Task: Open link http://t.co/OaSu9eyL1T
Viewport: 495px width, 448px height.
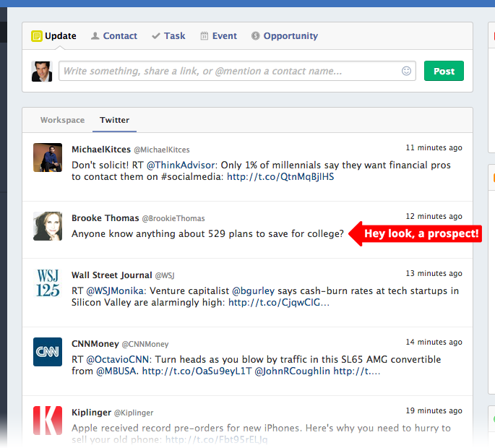Action: point(197,371)
